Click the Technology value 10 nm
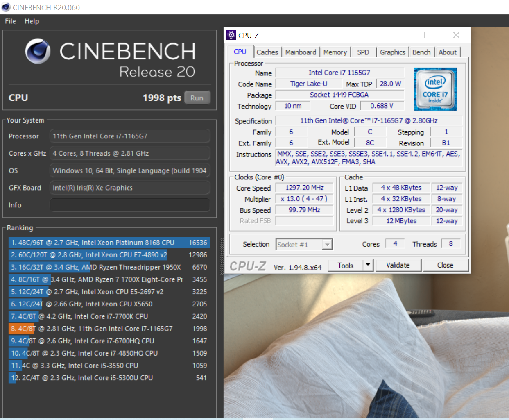The height and width of the screenshot is (420, 509). [293, 106]
